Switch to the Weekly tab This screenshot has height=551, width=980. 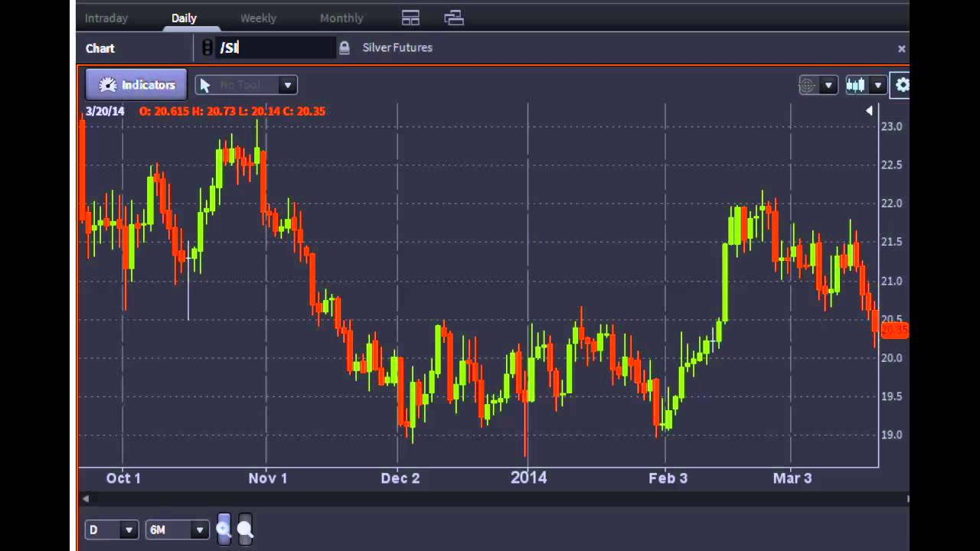[258, 18]
